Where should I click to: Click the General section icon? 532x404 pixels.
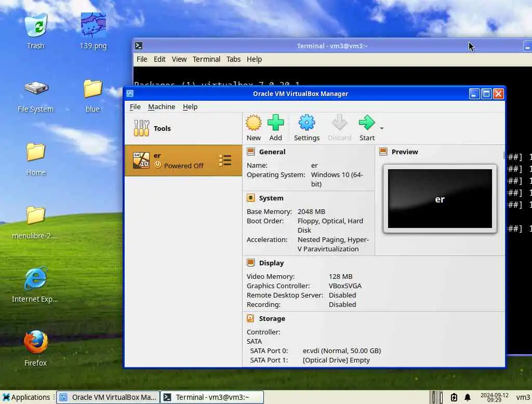coord(251,152)
